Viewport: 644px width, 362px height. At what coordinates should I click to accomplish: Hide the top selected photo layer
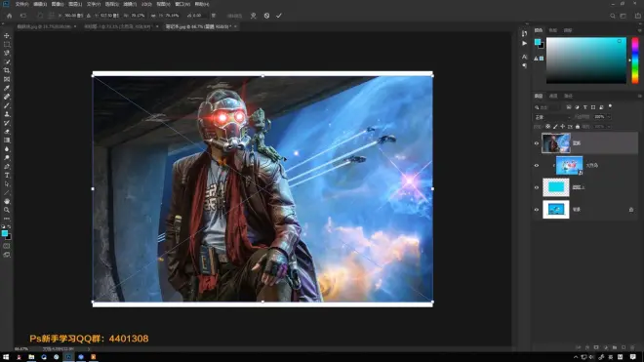(x=537, y=143)
